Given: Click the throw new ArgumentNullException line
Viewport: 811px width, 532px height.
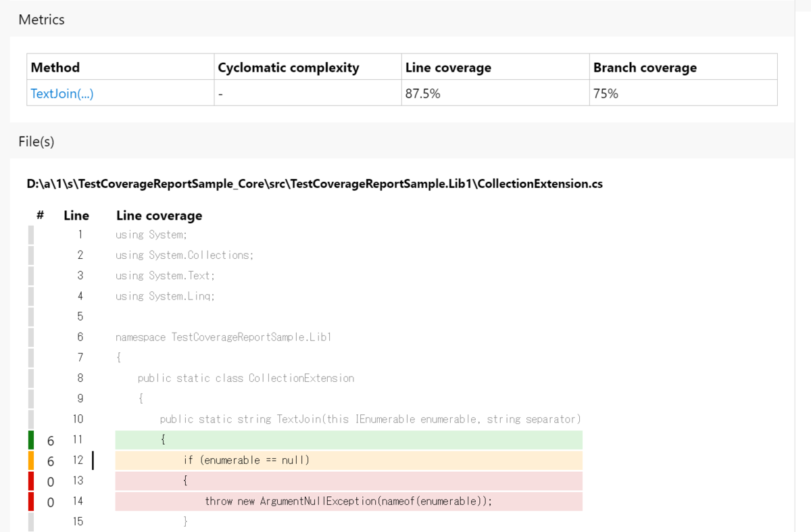Looking at the screenshot, I should click(x=349, y=502).
